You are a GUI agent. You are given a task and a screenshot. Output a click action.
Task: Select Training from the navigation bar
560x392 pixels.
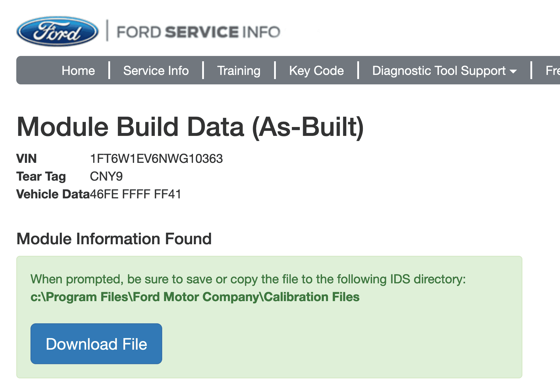239,71
